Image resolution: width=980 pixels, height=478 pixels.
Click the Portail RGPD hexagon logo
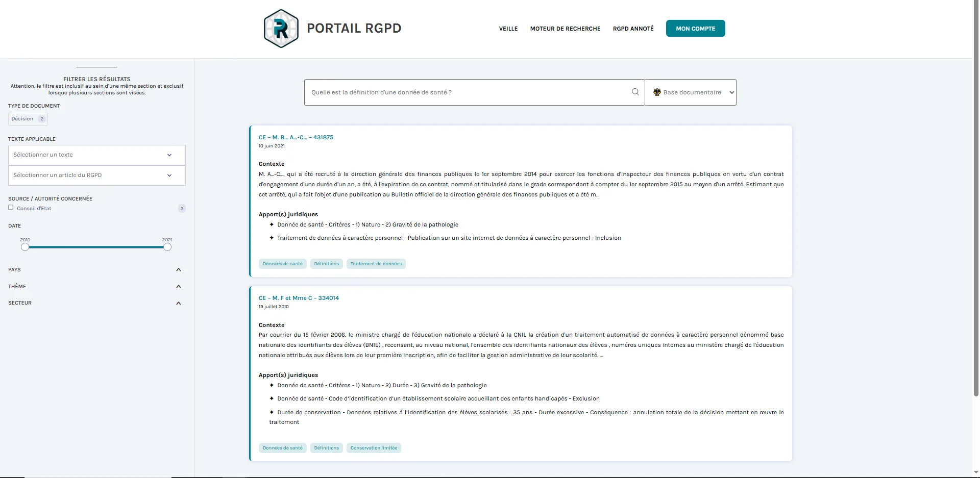[281, 29]
